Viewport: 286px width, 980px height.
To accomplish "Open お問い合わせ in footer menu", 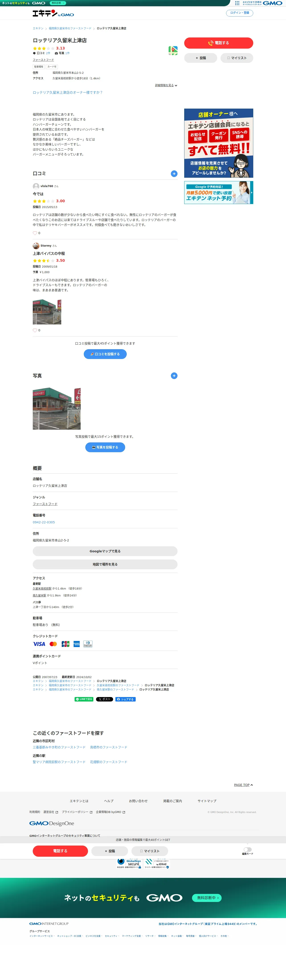I will point(138,801).
